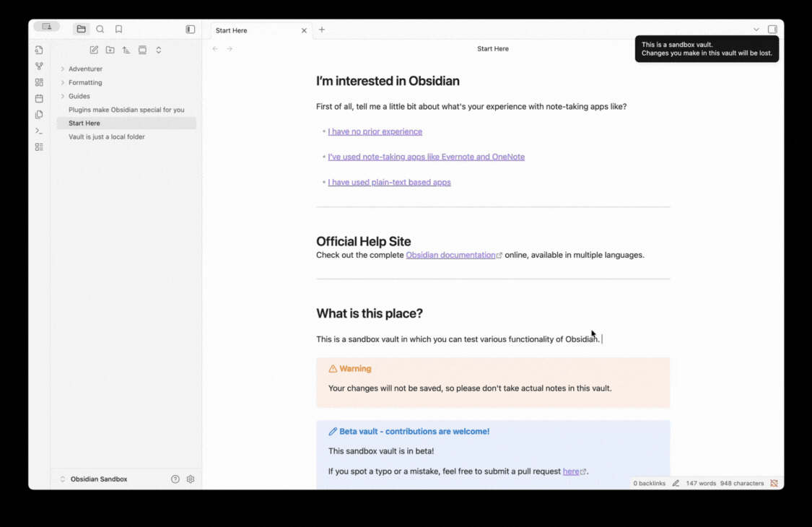Click the 'Warning' callout title
812x527 pixels.
[355, 369]
